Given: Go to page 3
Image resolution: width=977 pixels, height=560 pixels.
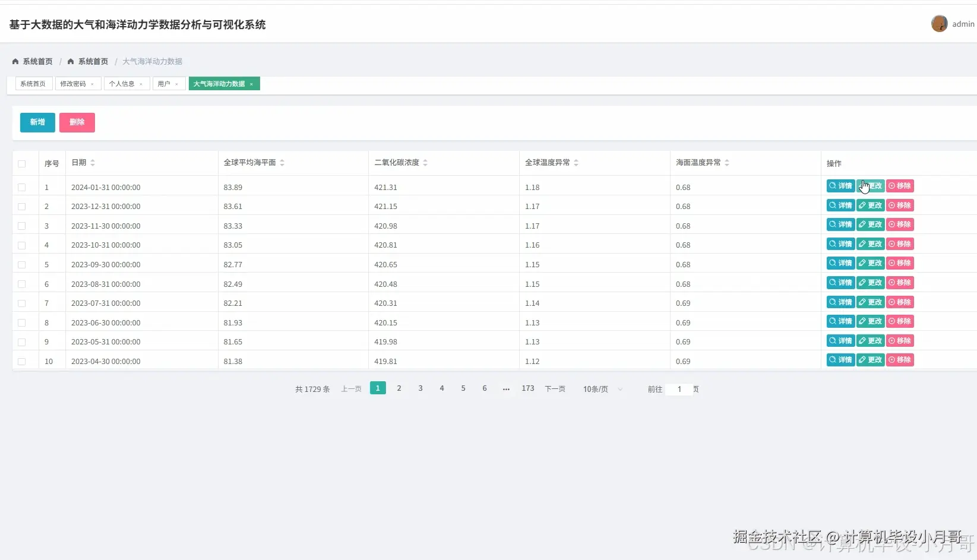Looking at the screenshot, I should (420, 388).
